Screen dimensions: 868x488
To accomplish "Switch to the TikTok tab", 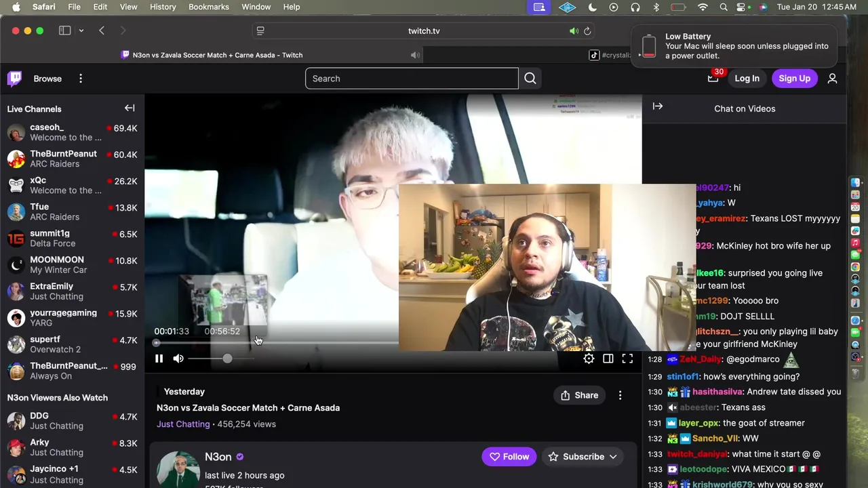I will click(609, 55).
